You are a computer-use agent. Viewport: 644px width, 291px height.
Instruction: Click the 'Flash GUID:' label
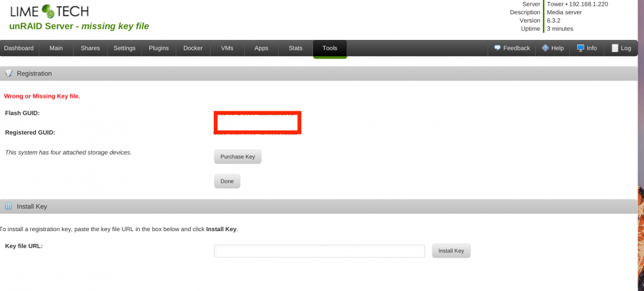23,113
